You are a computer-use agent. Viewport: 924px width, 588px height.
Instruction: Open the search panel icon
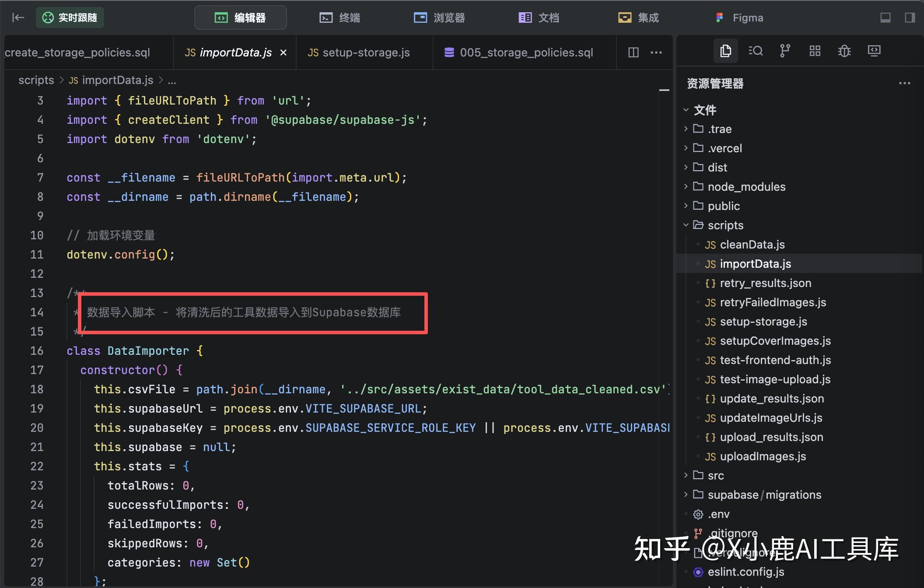click(x=756, y=51)
